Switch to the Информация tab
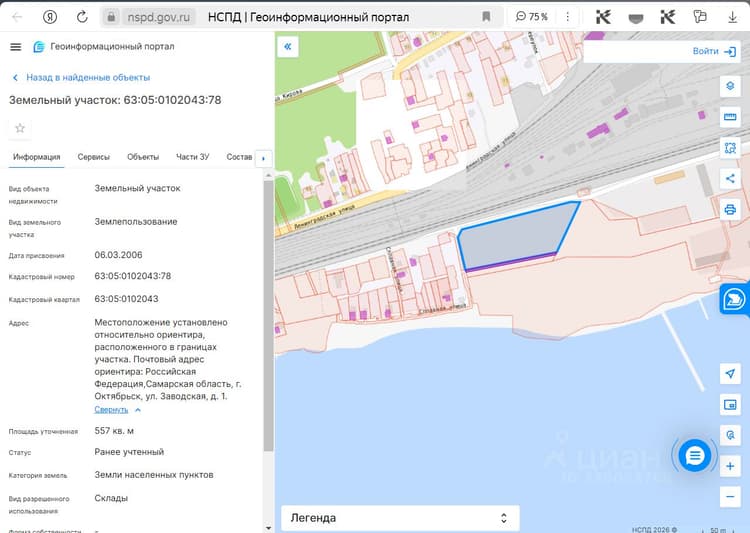The height and width of the screenshot is (533, 750). pyautogui.click(x=36, y=157)
